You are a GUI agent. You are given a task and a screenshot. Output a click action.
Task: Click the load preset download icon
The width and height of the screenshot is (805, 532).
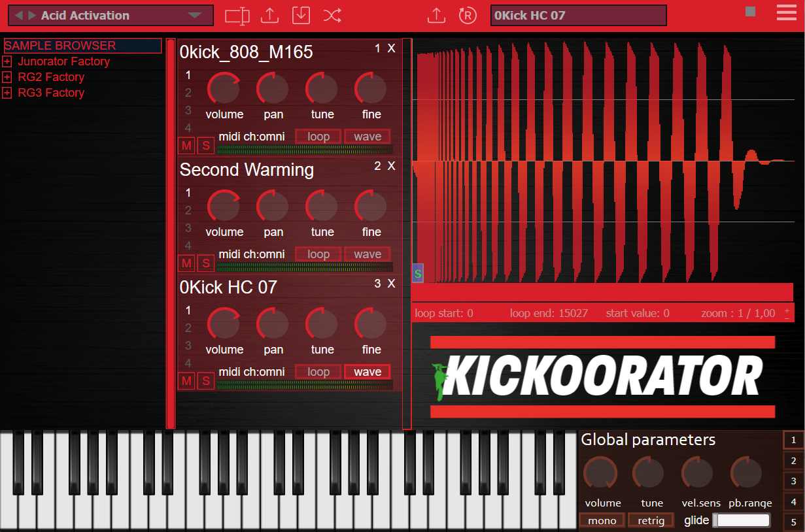tap(301, 16)
